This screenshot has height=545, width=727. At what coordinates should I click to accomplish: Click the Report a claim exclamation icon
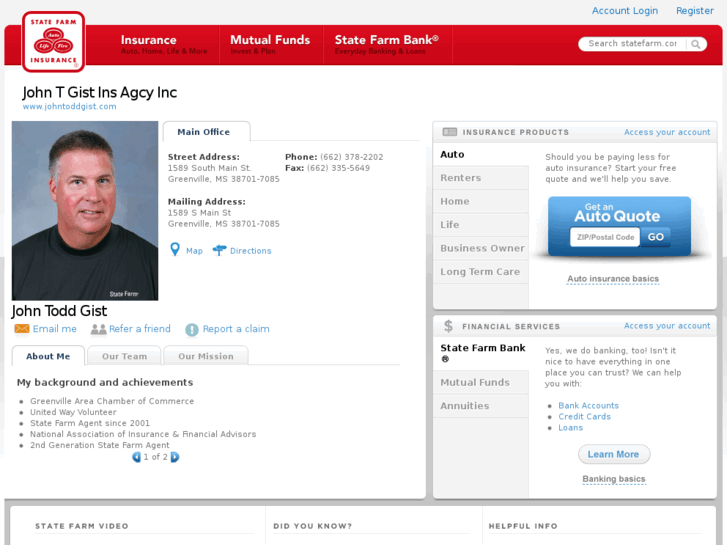coord(192,329)
